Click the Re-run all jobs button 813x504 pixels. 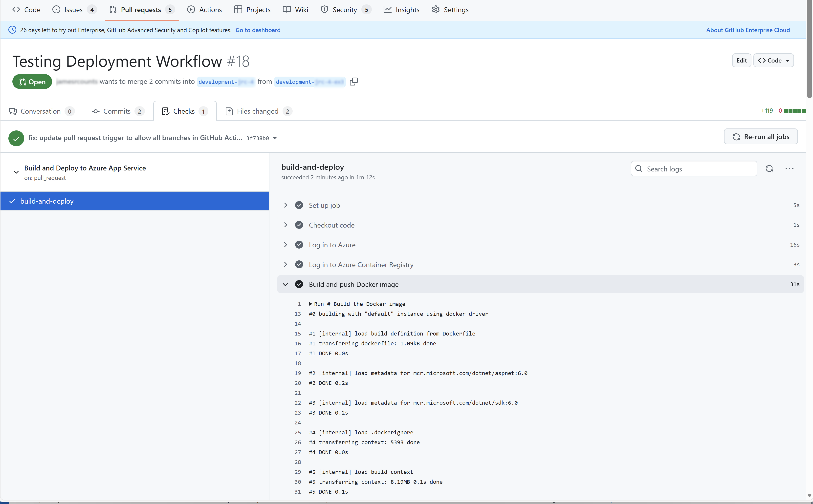[760, 136]
